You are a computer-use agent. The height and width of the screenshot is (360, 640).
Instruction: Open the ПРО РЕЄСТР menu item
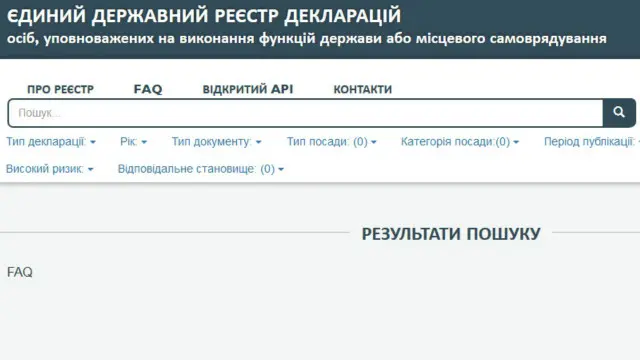pos(60,89)
